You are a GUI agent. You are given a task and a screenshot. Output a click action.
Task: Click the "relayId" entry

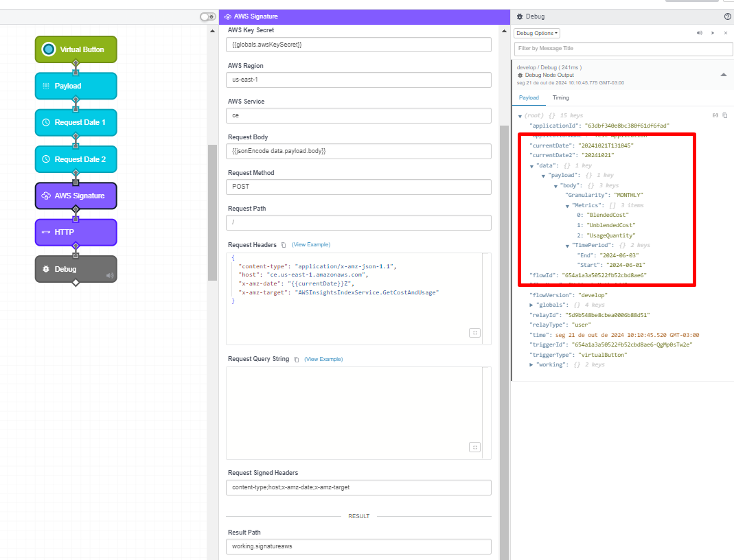tap(589, 315)
